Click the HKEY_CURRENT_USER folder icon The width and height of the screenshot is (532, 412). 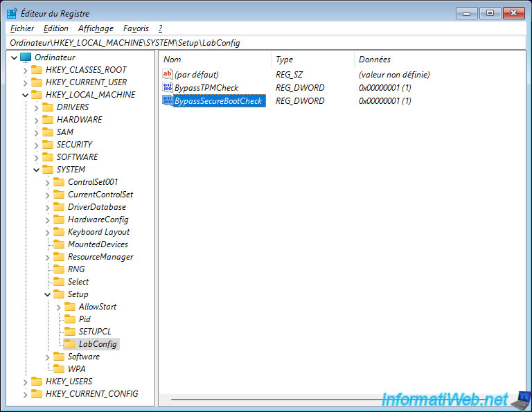tap(37, 82)
